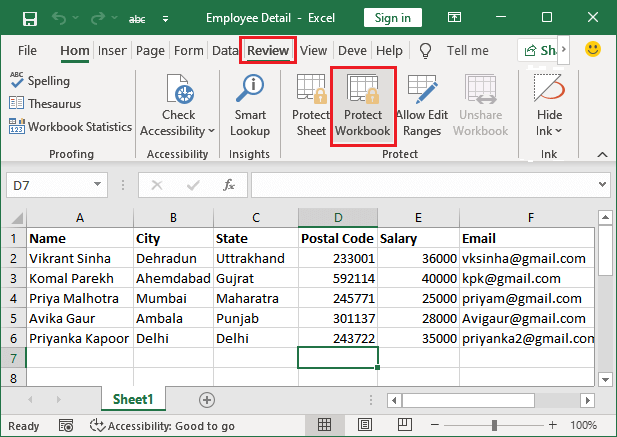This screenshot has height=437, width=617.
Task: Open the Thesaurus tool
Action: point(45,103)
